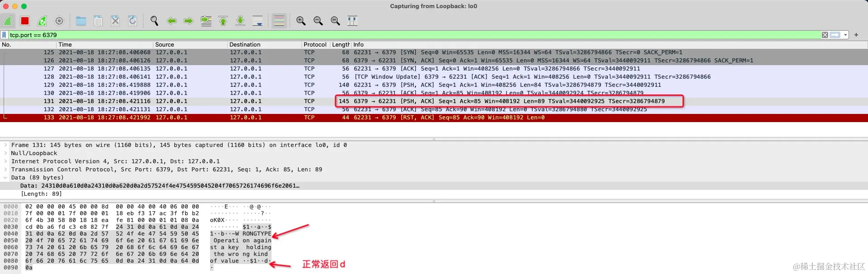The height and width of the screenshot is (274, 868).
Task: Go back in packet history
Action: [x=172, y=21]
